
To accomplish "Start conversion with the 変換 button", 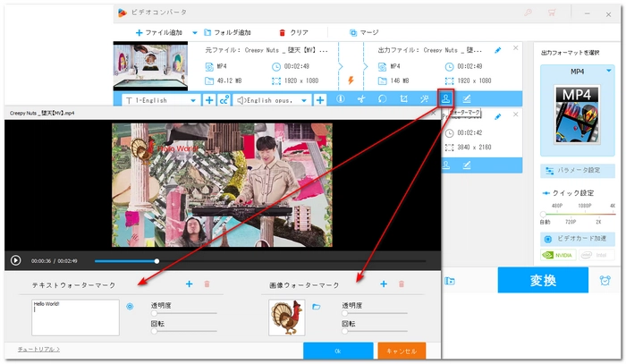I will tap(543, 280).
